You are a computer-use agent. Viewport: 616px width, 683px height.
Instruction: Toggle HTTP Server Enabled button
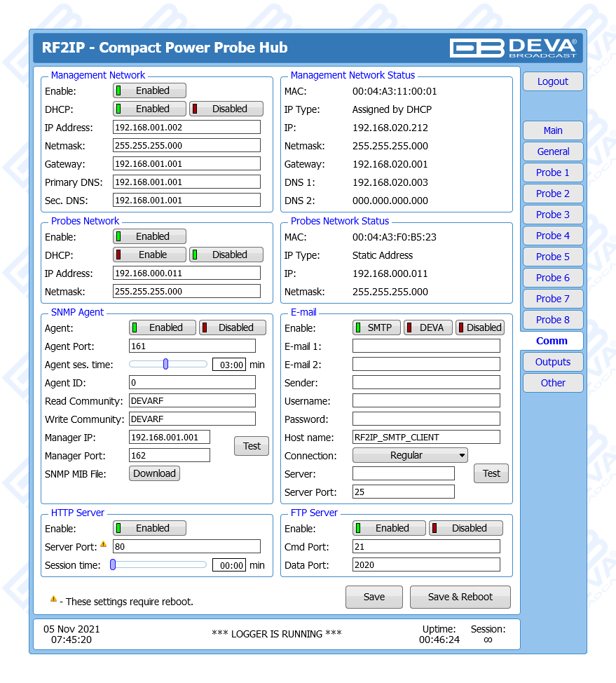coord(150,528)
